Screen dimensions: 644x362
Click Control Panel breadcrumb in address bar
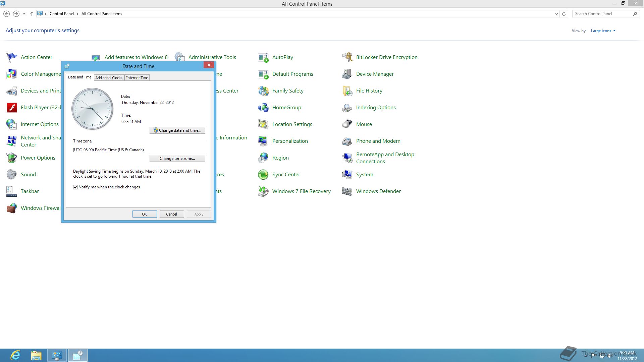pyautogui.click(x=62, y=14)
